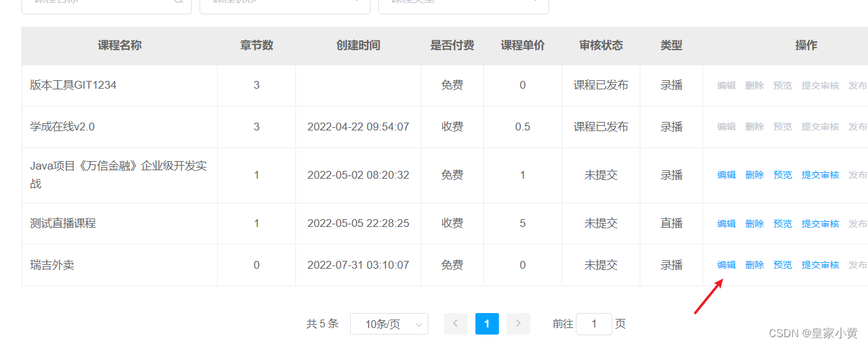Click the 是否付费 column header

click(x=452, y=45)
